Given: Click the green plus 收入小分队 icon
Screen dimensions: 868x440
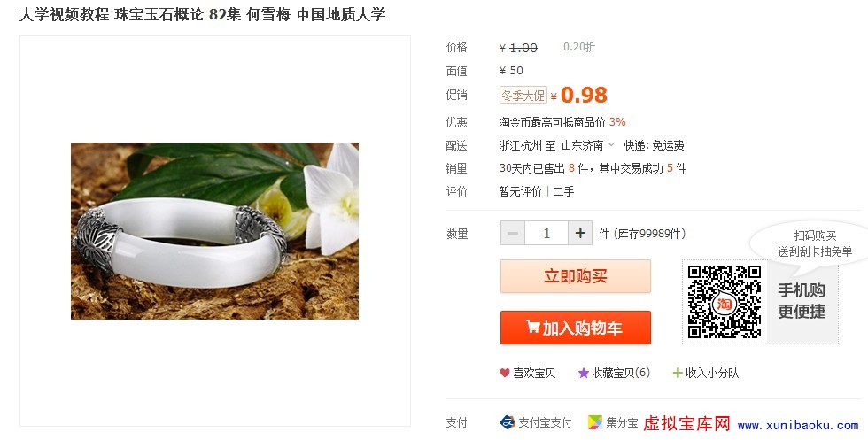Looking at the screenshot, I should click(677, 373).
